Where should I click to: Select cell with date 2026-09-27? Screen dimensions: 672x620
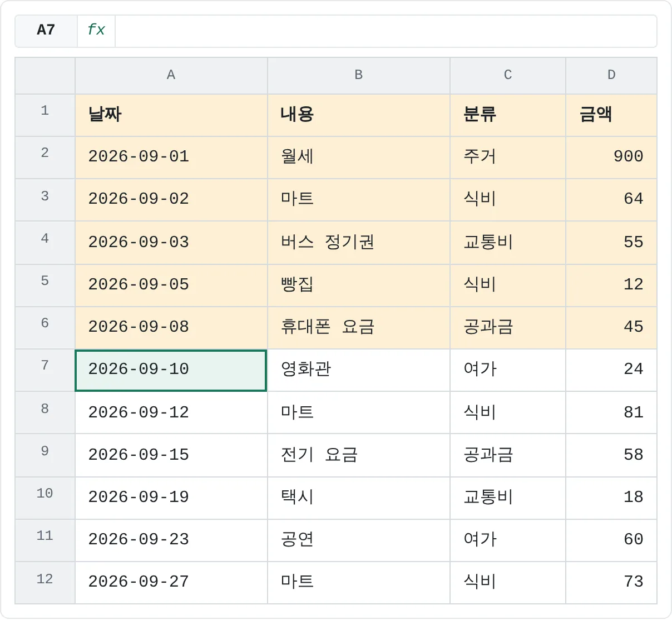[x=171, y=583]
